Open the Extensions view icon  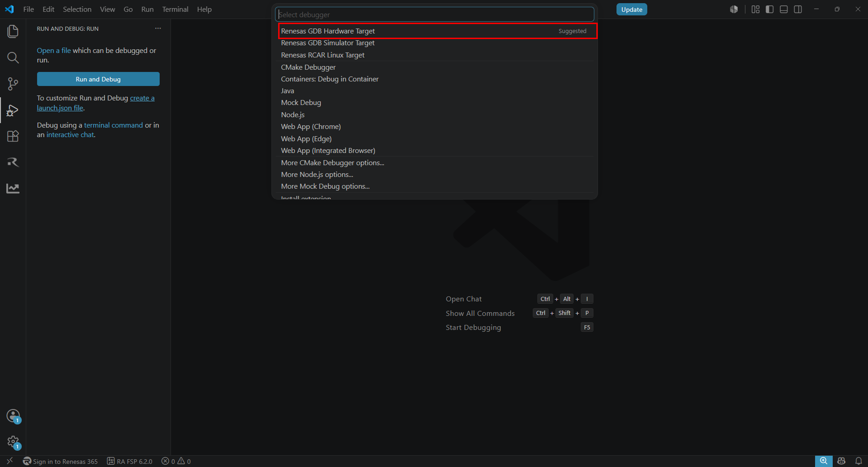pos(13,136)
